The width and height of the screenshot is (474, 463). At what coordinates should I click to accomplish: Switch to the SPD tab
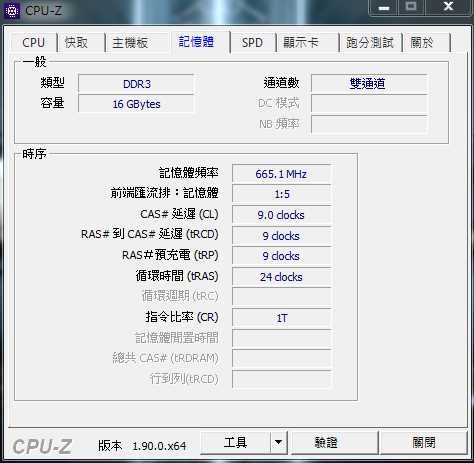[252, 43]
